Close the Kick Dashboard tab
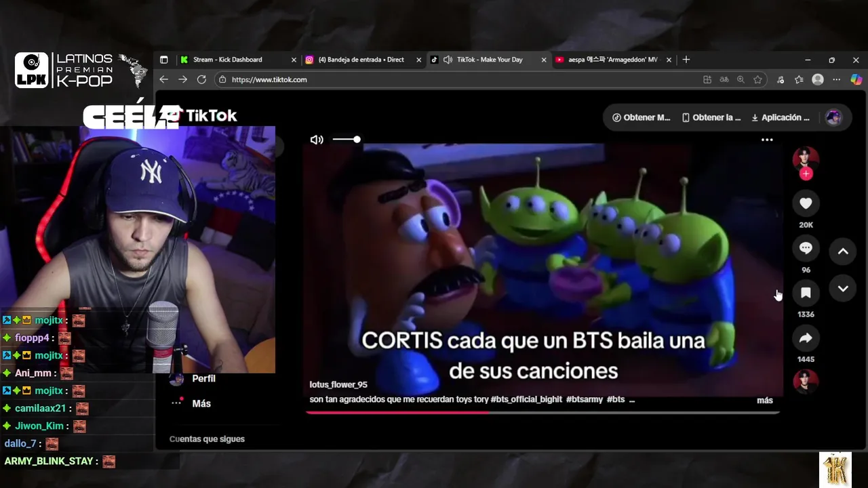 tap(294, 60)
